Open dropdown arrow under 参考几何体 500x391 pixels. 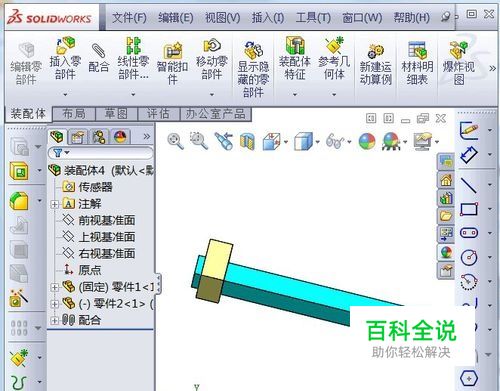[x=334, y=95]
